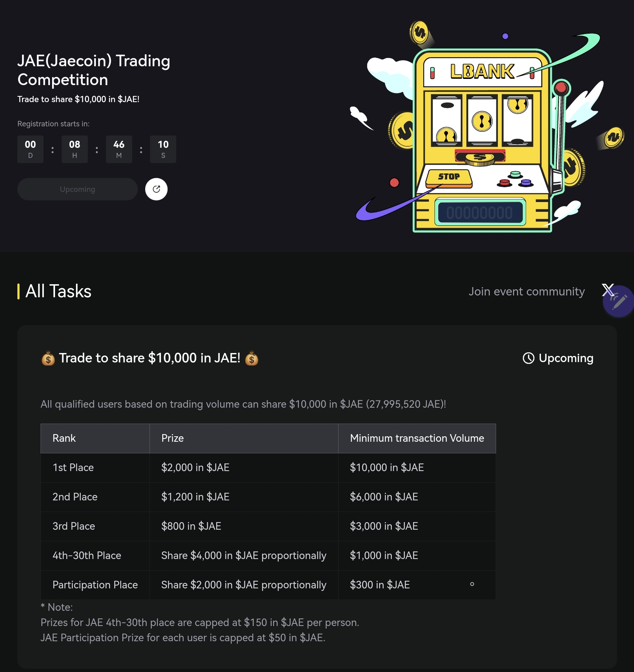The width and height of the screenshot is (634, 672).
Task: Click the hours countdown box showing 08
Action: pyautogui.click(x=75, y=149)
